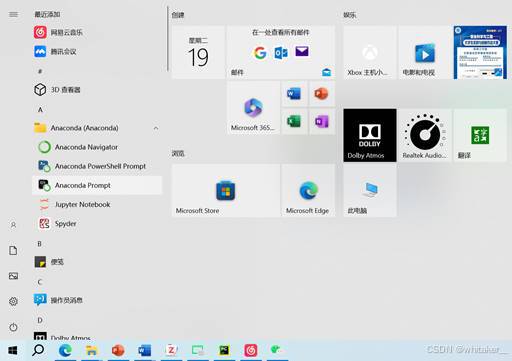
Task: Open the PyCharm icon on the taskbar
Action: click(x=224, y=350)
